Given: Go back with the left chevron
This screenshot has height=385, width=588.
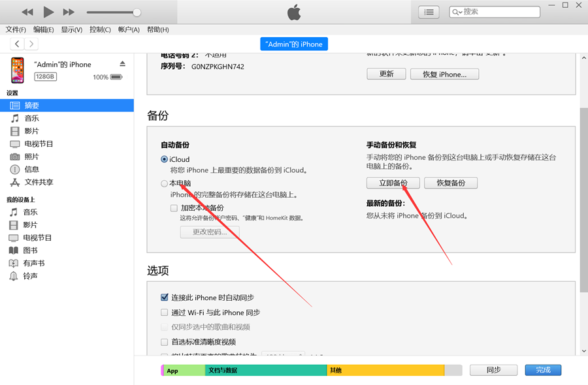Looking at the screenshot, I should 17,44.
